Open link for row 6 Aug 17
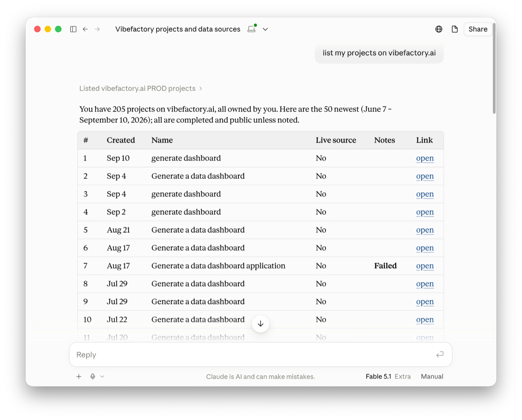Image resolution: width=522 pixels, height=420 pixels. tap(425, 247)
